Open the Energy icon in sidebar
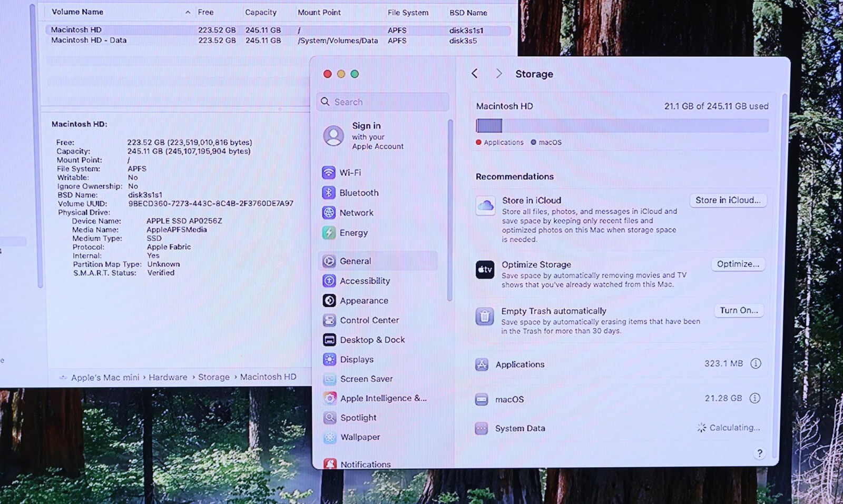The height and width of the screenshot is (504, 843). coord(329,233)
